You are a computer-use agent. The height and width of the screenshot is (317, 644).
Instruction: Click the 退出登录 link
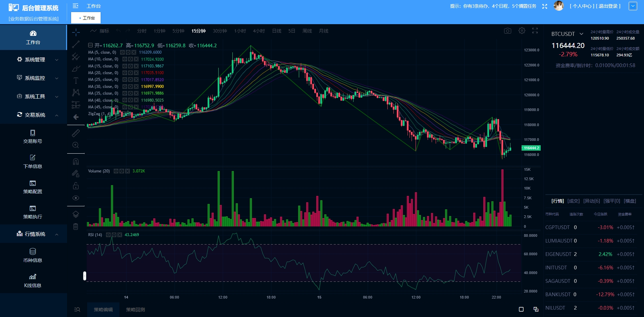point(608,6)
